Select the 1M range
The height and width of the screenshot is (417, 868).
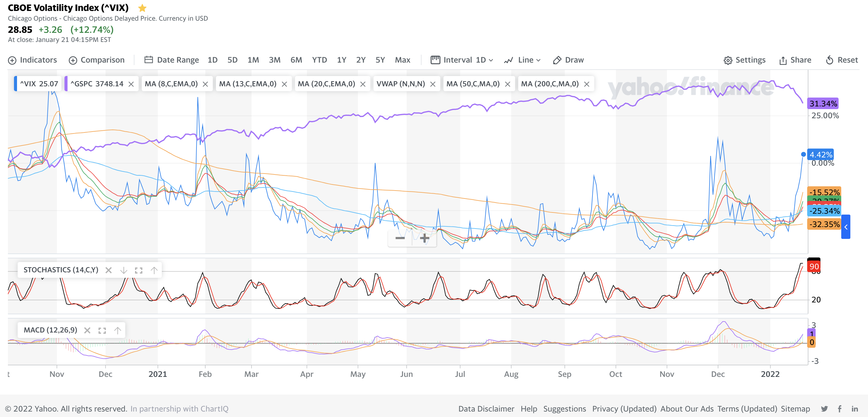(253, 60)
